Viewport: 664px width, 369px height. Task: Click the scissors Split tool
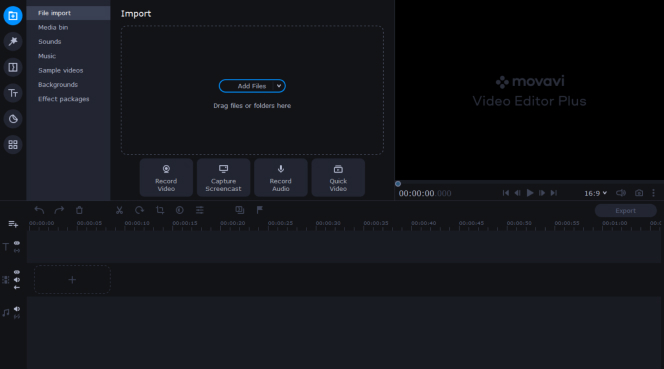coord(119,210)
